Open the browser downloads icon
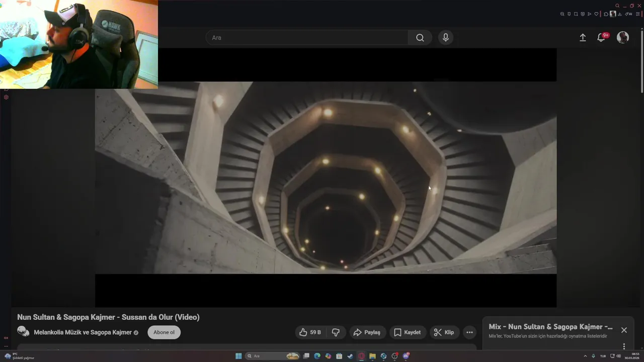 [620, 14]
